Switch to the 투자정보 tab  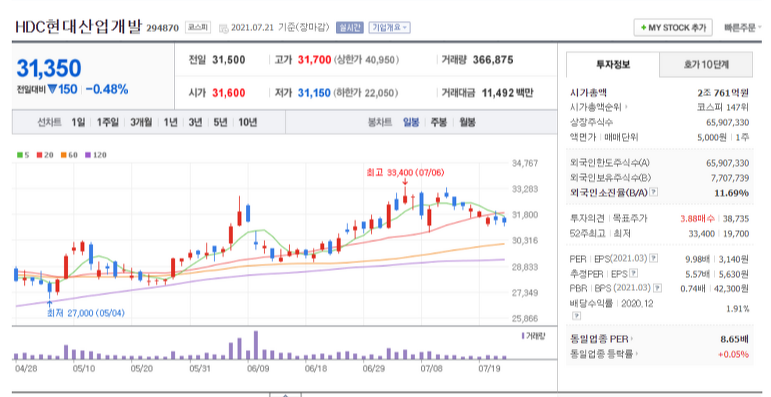pyautogui.click(x=613, y=64)
